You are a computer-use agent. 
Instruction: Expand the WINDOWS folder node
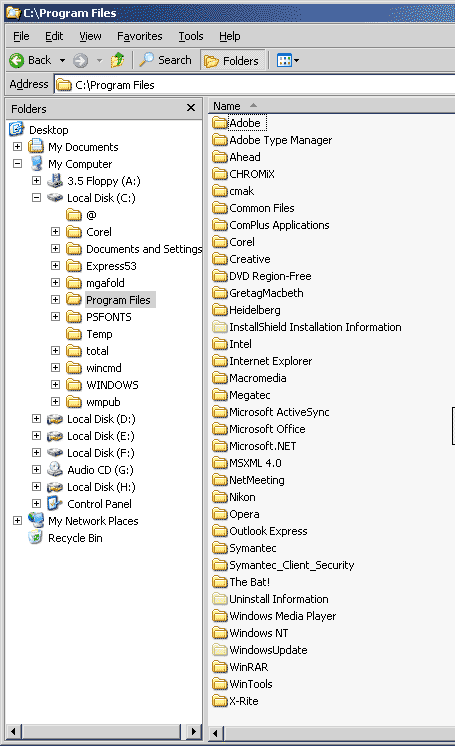click(x=56, y=384)
